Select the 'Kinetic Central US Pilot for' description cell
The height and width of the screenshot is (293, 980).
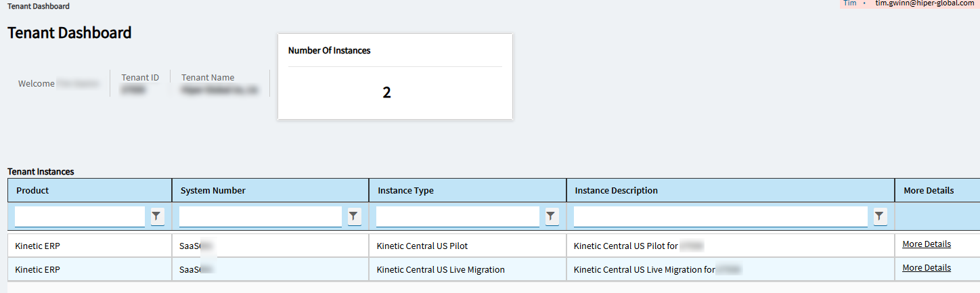click(x=731, y=246)
